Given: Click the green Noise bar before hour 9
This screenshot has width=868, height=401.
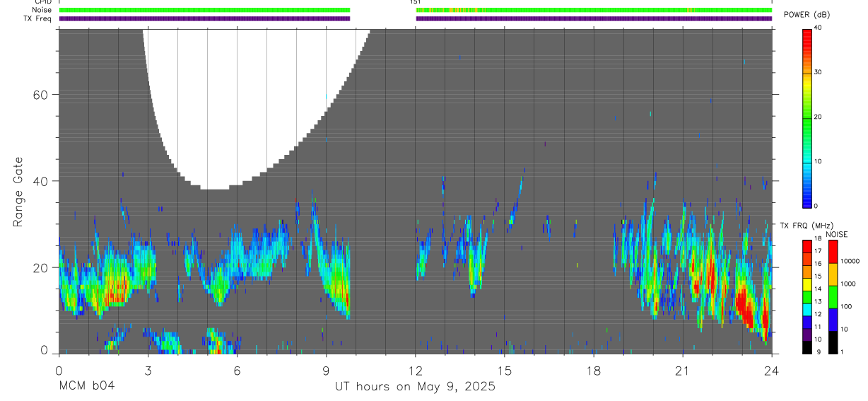Looking at the screenshot, I should point(204,10).
